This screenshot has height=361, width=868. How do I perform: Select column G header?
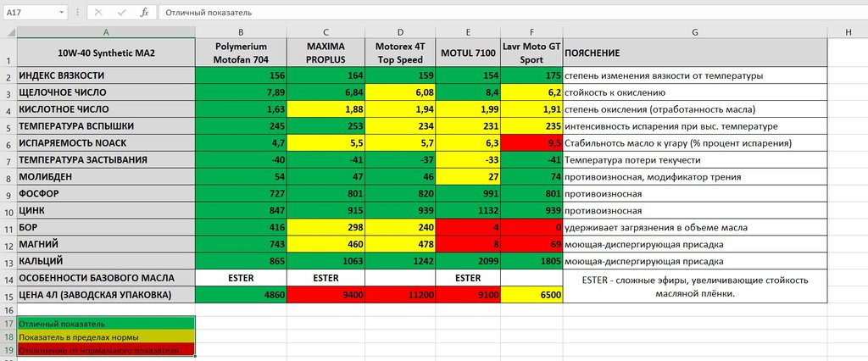point(695,32)
